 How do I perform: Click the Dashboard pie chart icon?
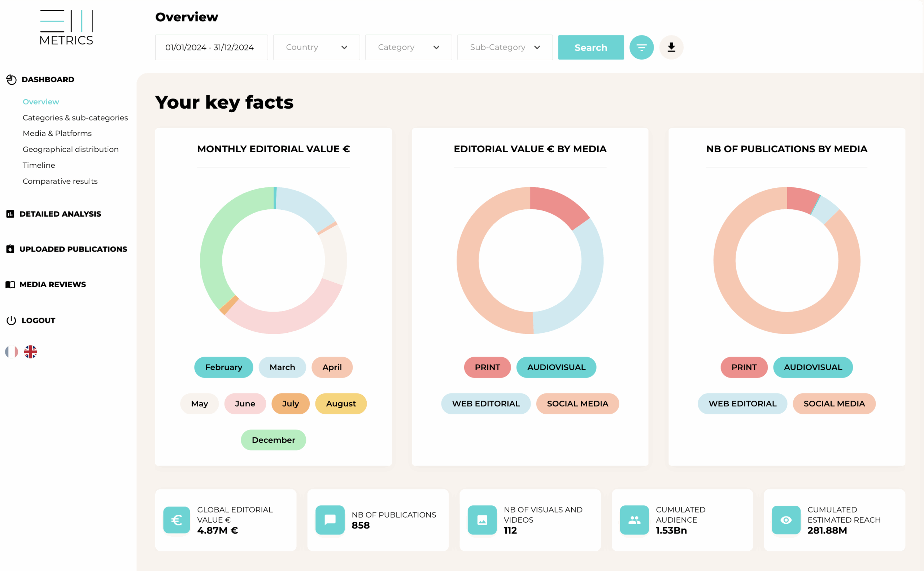pos(11,80)
